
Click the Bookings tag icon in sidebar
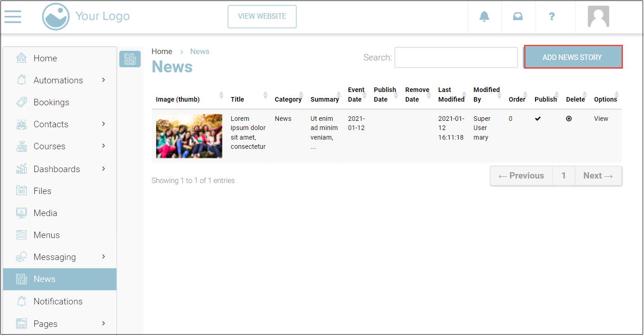point(22,102)
